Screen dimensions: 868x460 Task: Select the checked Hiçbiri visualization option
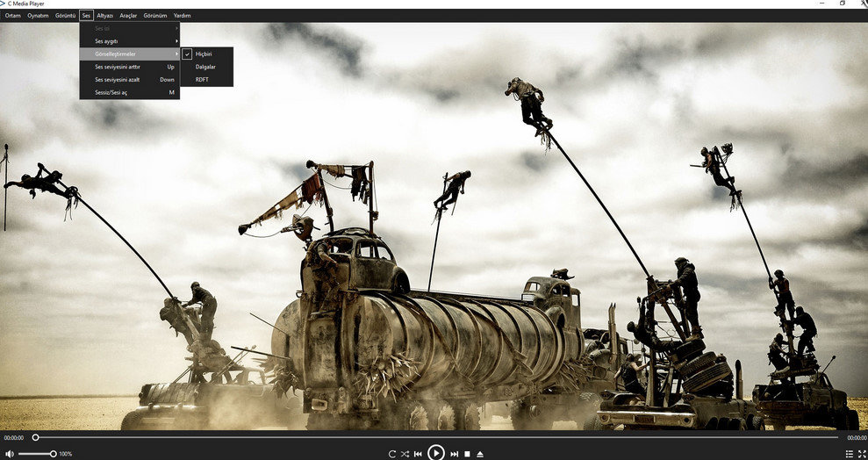tap(207, 54)
